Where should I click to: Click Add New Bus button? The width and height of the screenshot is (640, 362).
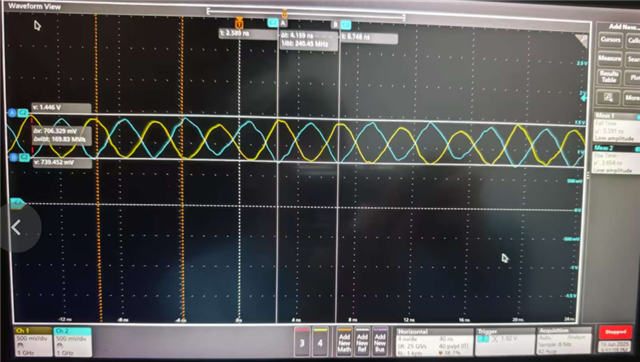pos(380,342)
